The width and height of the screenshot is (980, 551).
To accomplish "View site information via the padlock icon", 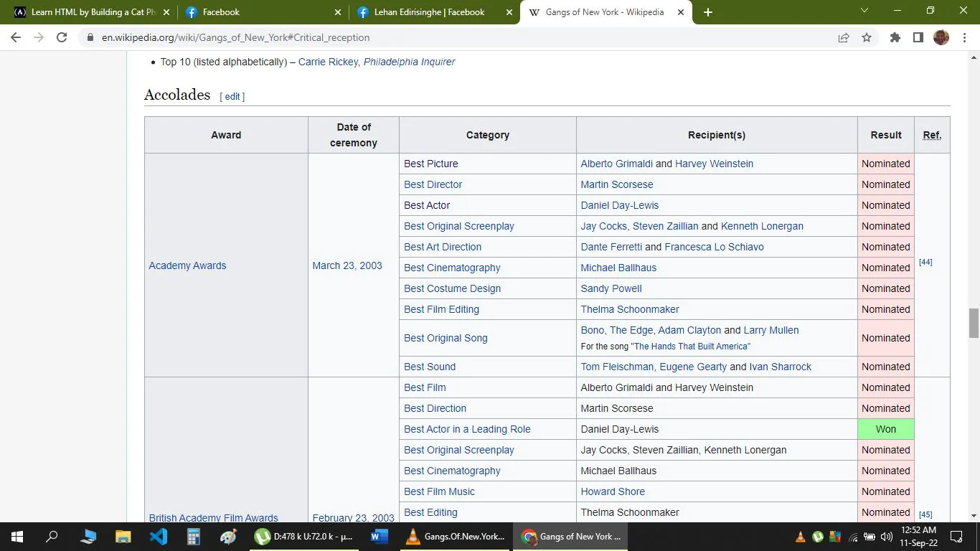I will coord(90,37).
